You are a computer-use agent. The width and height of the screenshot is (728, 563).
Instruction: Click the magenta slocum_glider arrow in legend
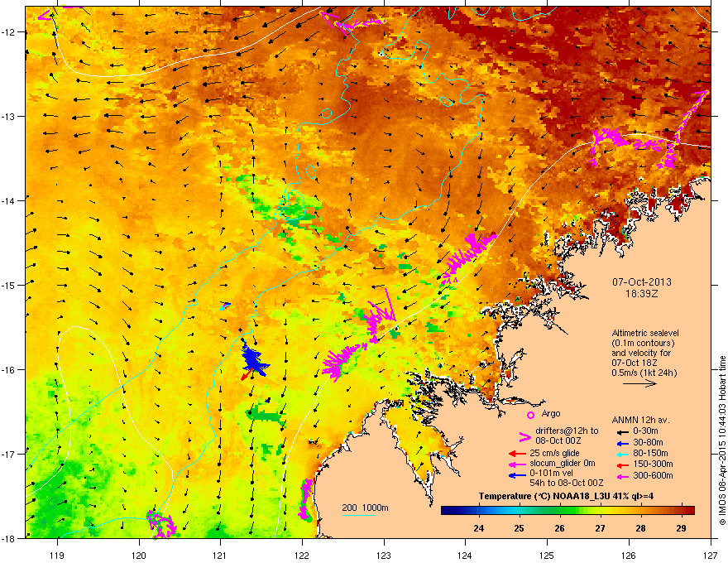[x=514, y=464]
